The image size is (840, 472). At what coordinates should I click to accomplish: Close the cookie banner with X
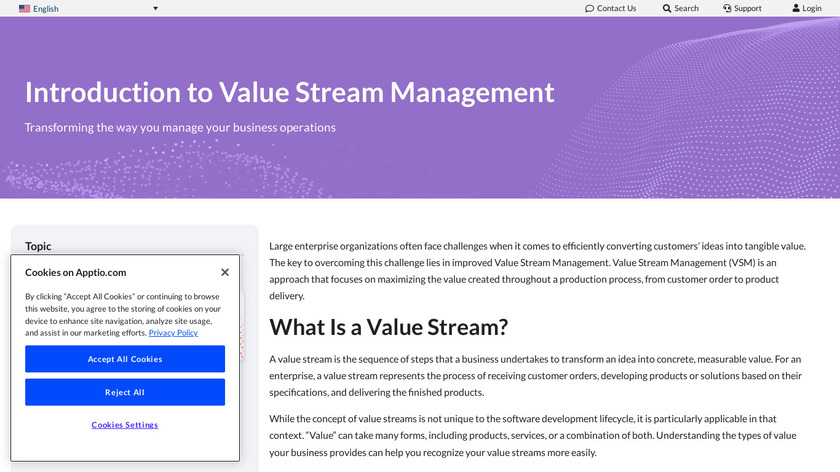click(225, 272)
